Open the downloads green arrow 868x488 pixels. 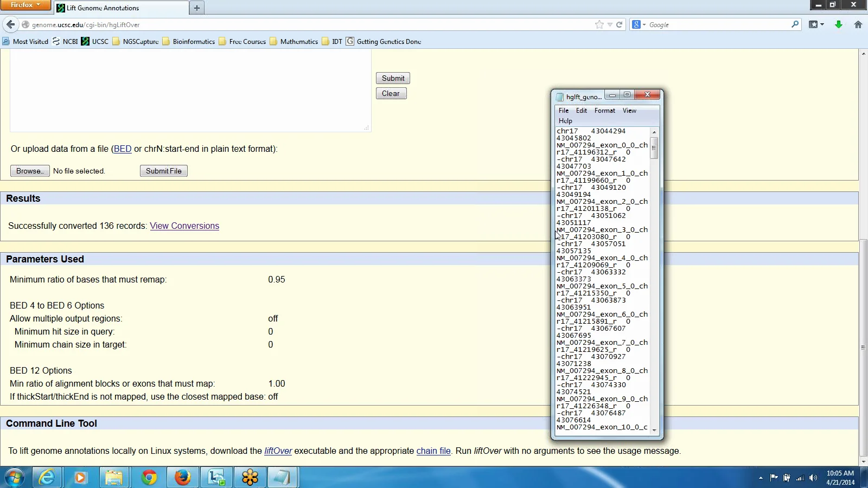[x=838, y=24]
